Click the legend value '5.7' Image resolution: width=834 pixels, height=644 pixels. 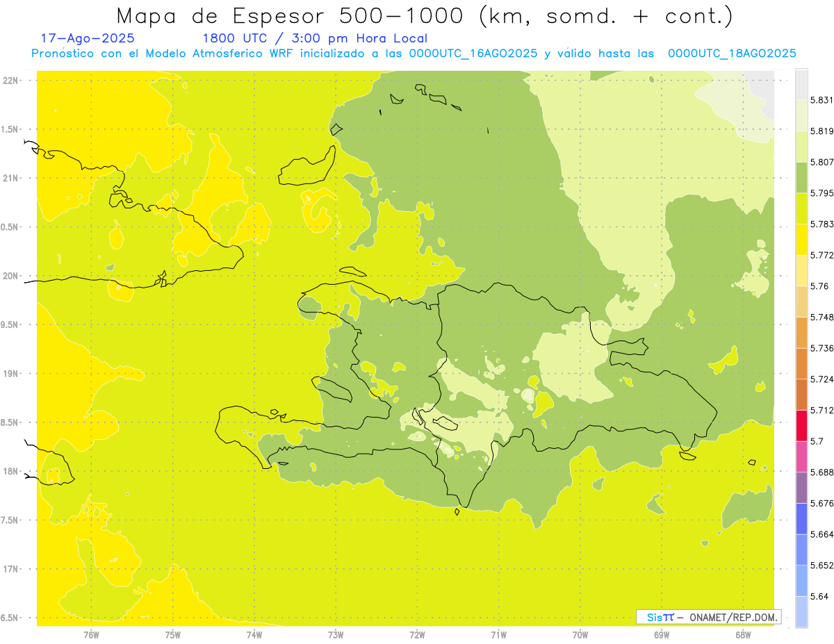pos(817,441)
